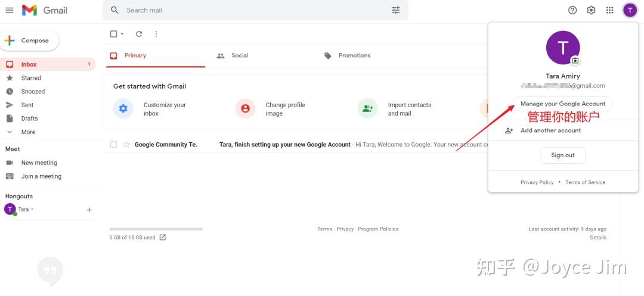Click the search options slider icon
Screen dimensions: 644x296
pyautogui.click(x=396, y=10)
